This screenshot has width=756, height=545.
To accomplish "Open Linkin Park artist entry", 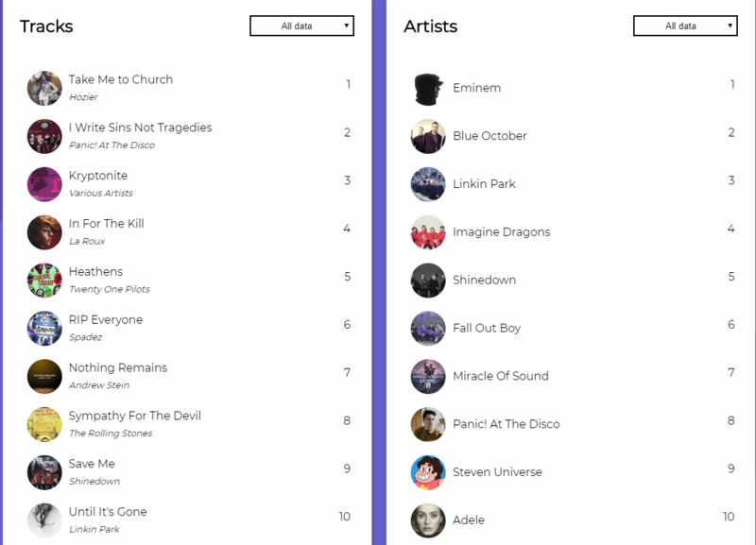I will point(484,184).
